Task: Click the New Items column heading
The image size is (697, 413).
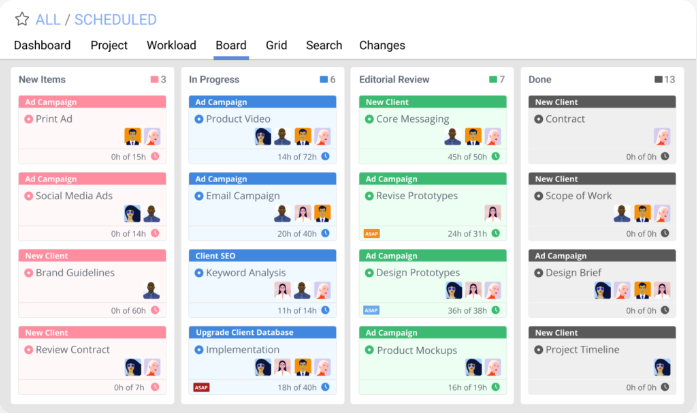Action: click(42, 80)
